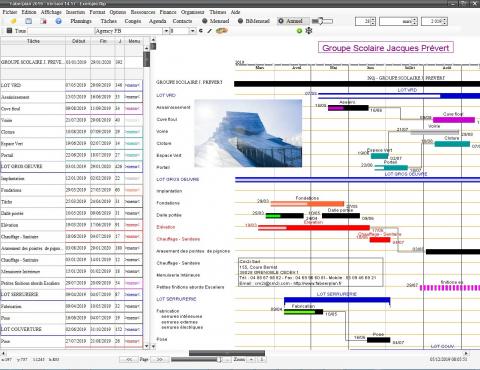Click the small dark icon beside Titre

tap(9, 31)
